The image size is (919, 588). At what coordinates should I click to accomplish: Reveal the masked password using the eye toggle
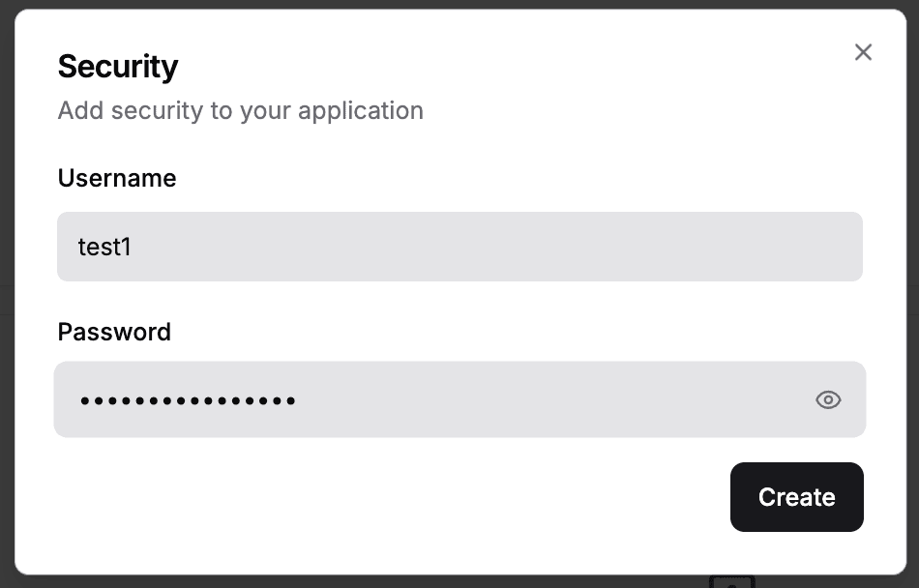click(x=828, y=399)
